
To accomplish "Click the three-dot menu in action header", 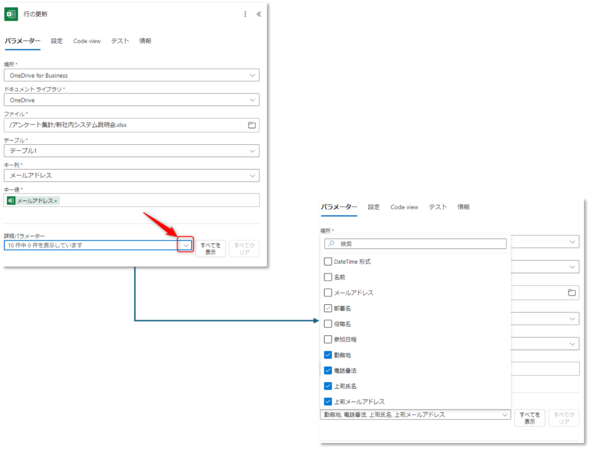I will coord(245,14).
